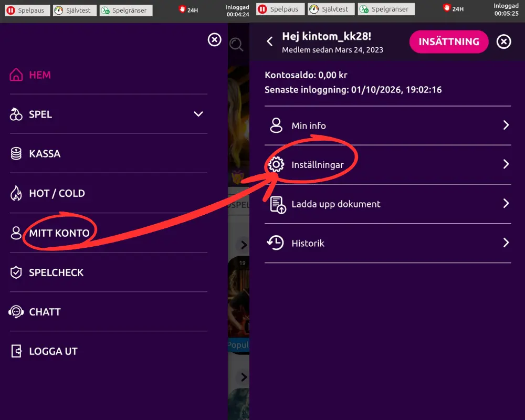Click the 'Hej kintom_kk28!' greeting heading

tap(327, 36)
